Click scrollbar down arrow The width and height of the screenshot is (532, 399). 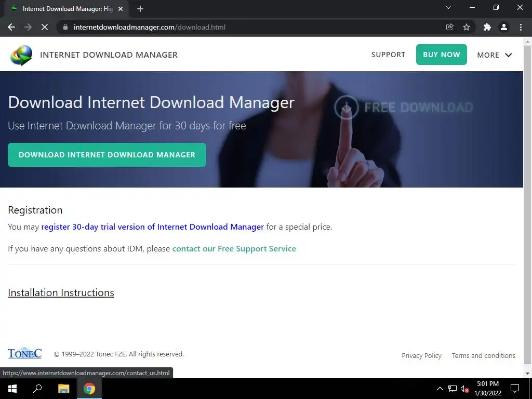[x=527, y=374]
